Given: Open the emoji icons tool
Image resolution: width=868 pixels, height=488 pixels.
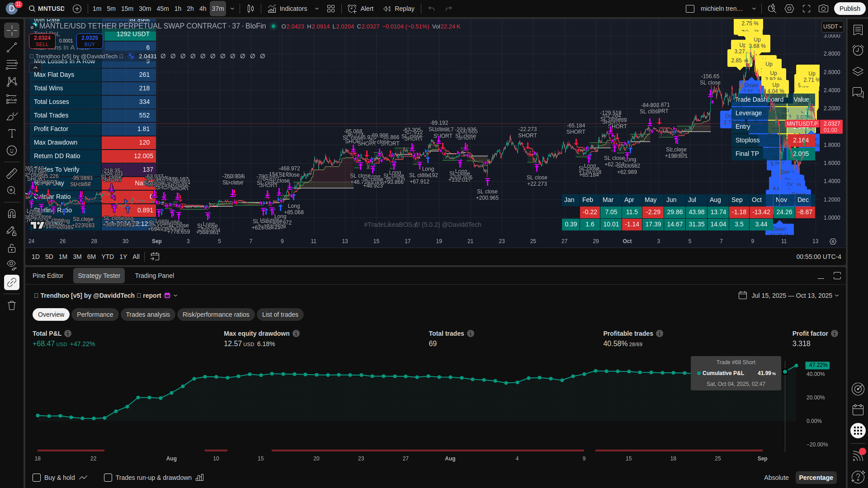Looking at the screenshot, I should (x=12, y=150).
